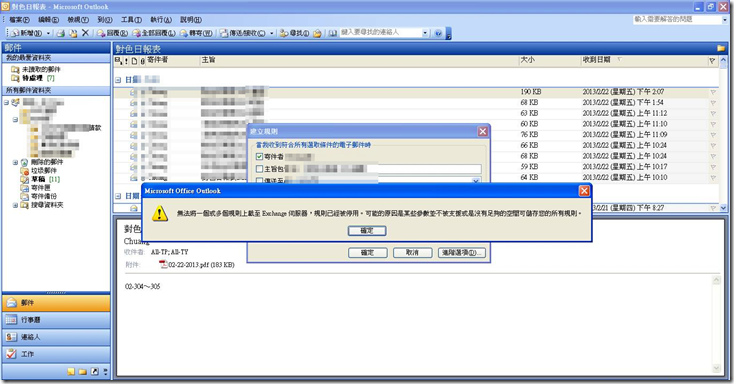Image resolution: width=734 pixels, height=384 pixels.
Task: Select the 搜尋資料夾 search folders item
Action: click(x=47, y=205)
